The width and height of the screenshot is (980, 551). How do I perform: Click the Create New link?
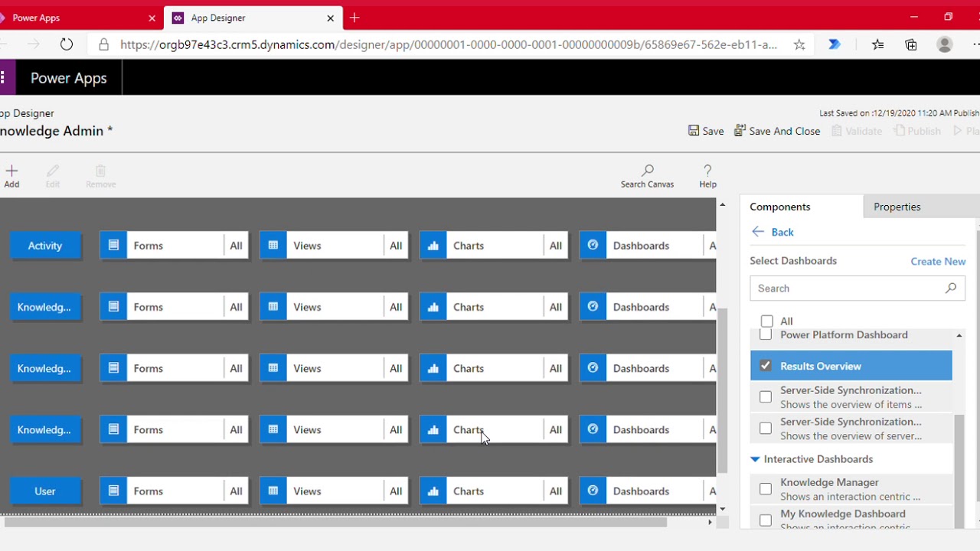pyautogui.click(x=938, y=261)
